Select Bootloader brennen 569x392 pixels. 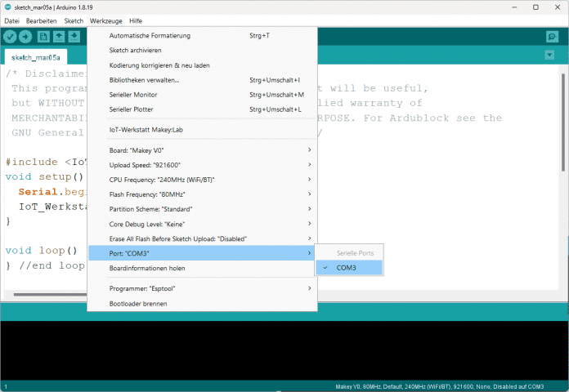(x=140, y=304)
